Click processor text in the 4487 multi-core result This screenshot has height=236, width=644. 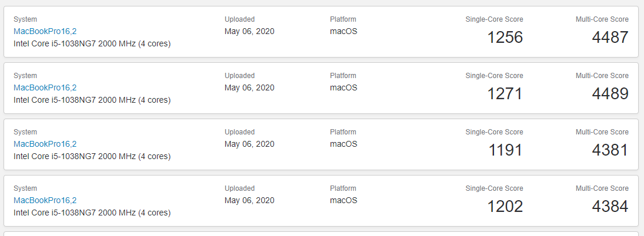click(92, 43)
